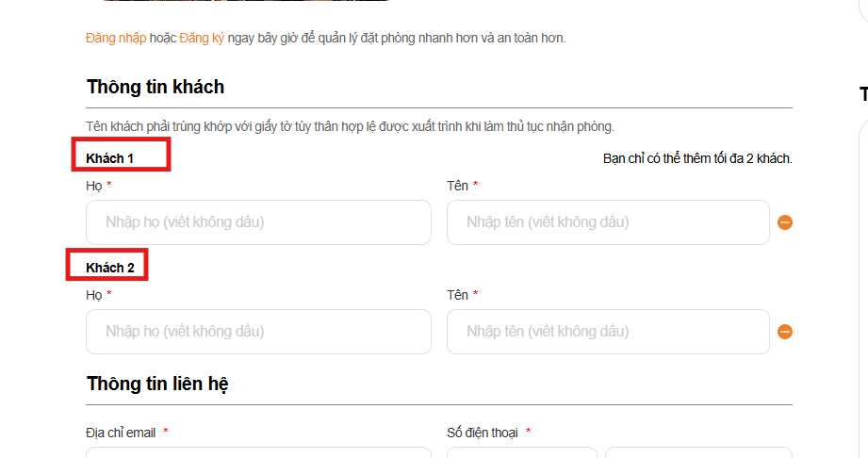
Task: Focus the Họ field for Khách 2
Action: tap(258, 332)
